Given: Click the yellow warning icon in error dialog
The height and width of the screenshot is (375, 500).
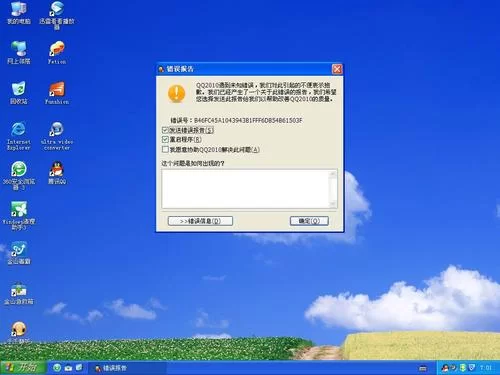Looking at the screenshot, I should coord(176,94).
